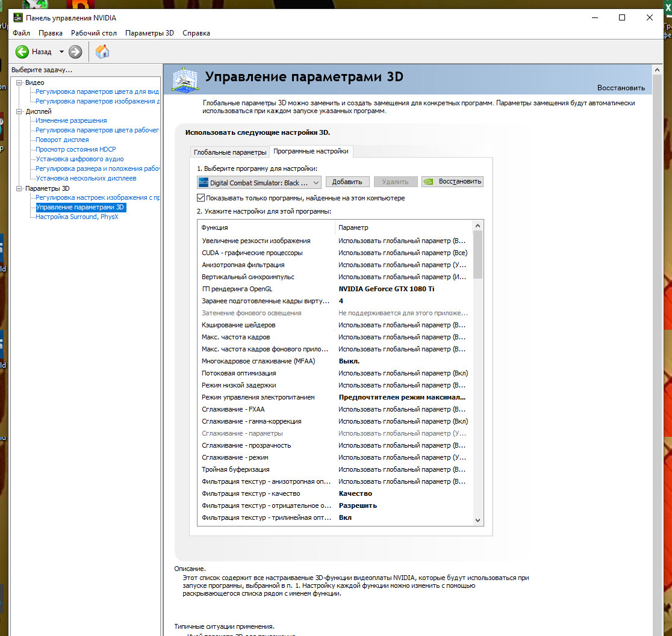Click the green Back arrow icon
The image size is (672, 636).
pyautogui.click(x=22, y=52)
